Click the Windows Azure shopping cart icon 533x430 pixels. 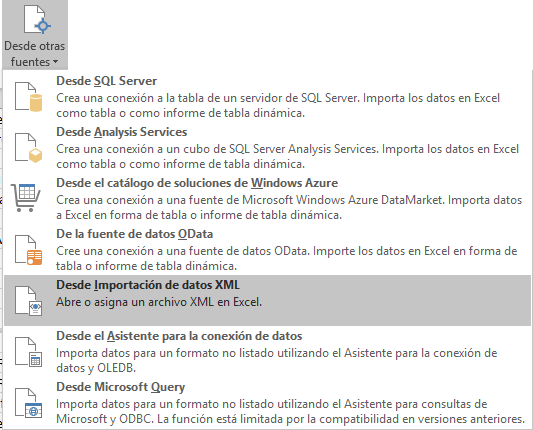click(x=26, y=197)
